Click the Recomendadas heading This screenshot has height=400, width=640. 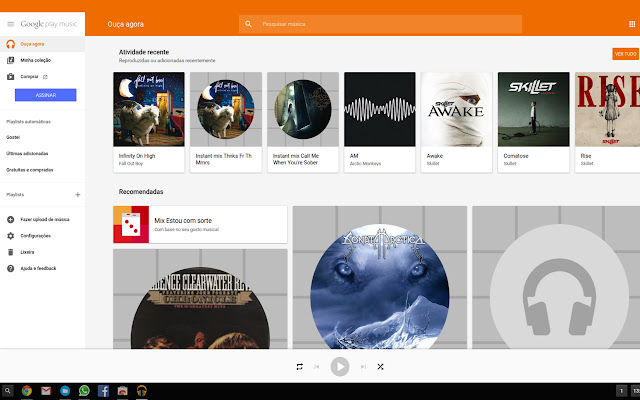click(141, 192)
